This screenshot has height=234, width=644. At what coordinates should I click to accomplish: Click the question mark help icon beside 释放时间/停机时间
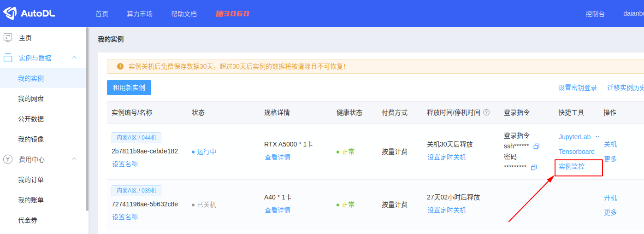pyautogui.click(x=486, y=112)
